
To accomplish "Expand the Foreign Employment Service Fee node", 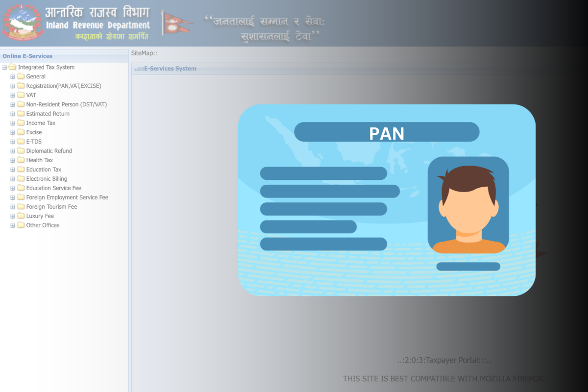I will 12,197.
